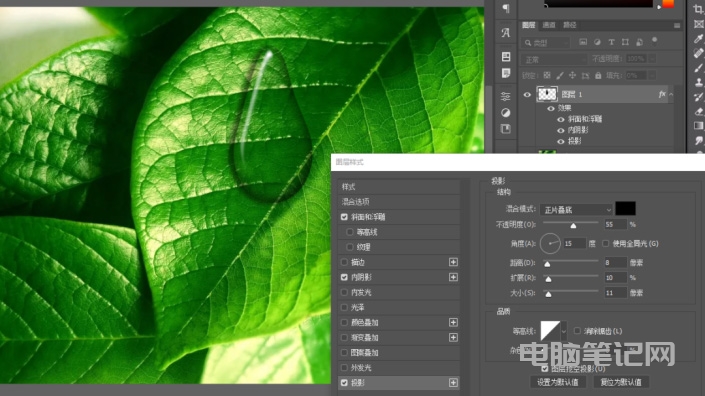Image resolution: width=705 pixels, height=396 pixels.
Task: Open 混合模式 dropdown showing 正片叠底
Action: click(x=576, y=209)
